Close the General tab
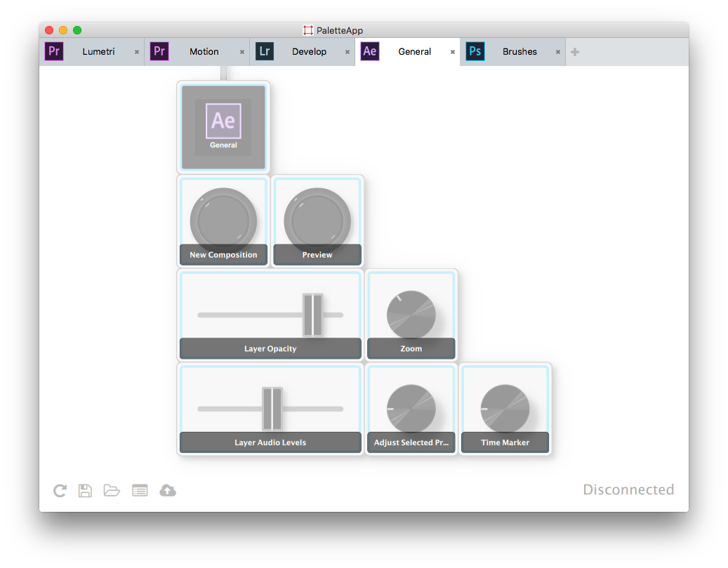The height and width of the screenshot is (568, 728). [453, 52]
